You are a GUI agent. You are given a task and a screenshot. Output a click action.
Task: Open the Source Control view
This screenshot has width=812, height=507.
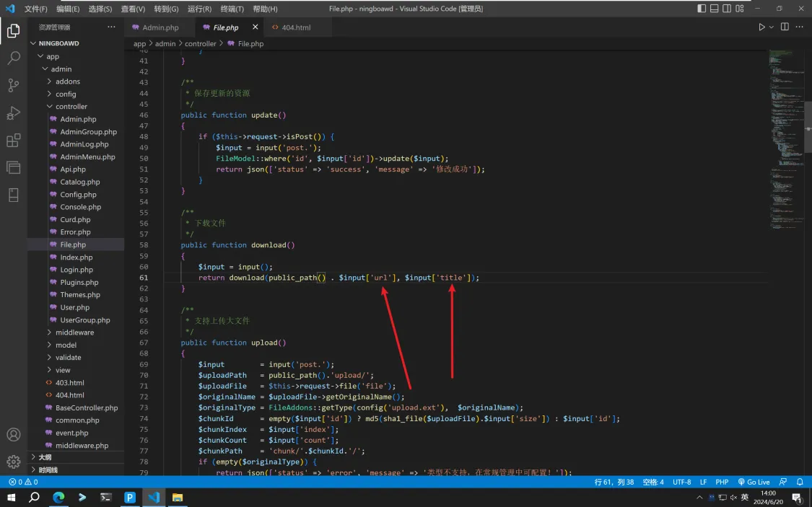[14, 85]
